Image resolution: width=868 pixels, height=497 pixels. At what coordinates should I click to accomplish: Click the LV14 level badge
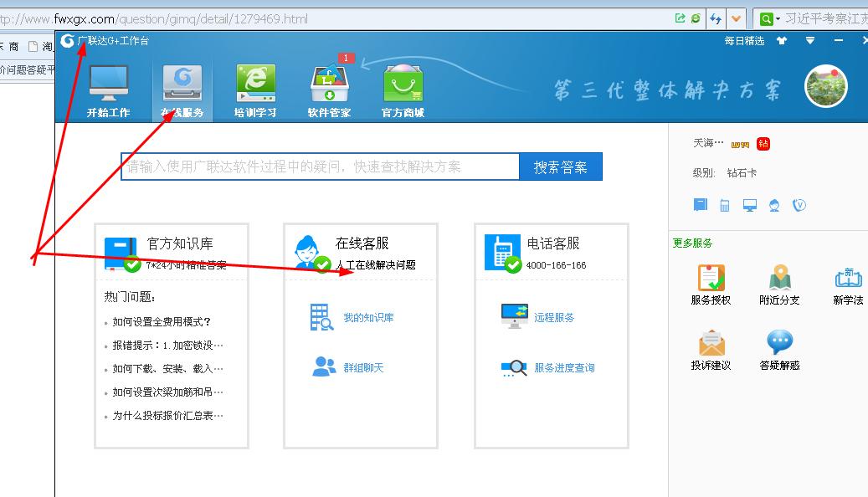point(740,145)
